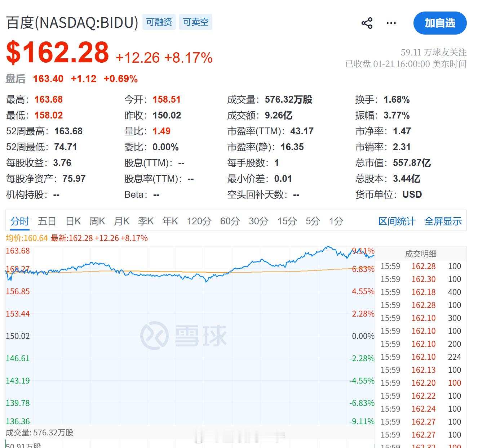Click the 今开 value 158.51
Image resolution: width=478 pixels, height=448 pixels.
pyautogui.click(x=167, y=100)
